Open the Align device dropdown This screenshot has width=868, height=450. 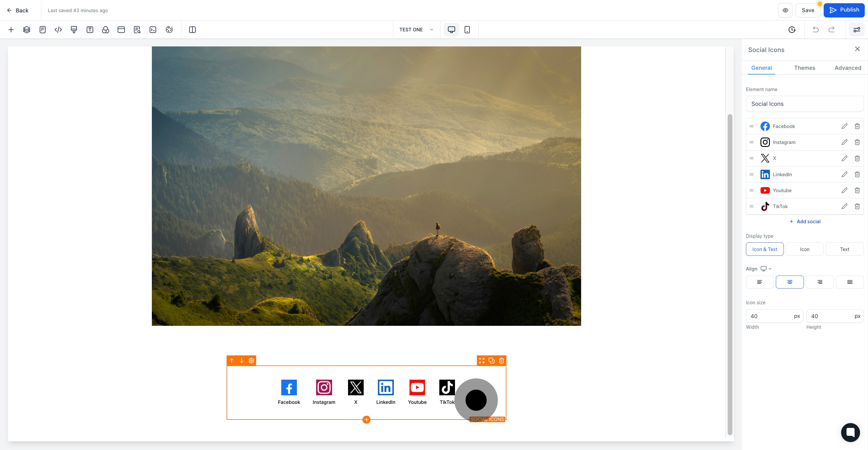tap(766, 269)
